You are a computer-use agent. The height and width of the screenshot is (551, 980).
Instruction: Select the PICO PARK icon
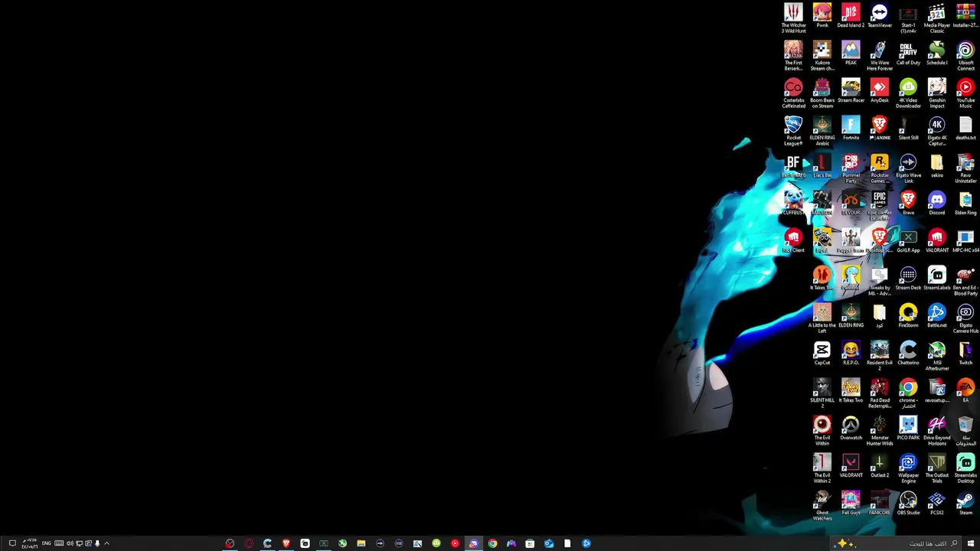tap(908, 429)
